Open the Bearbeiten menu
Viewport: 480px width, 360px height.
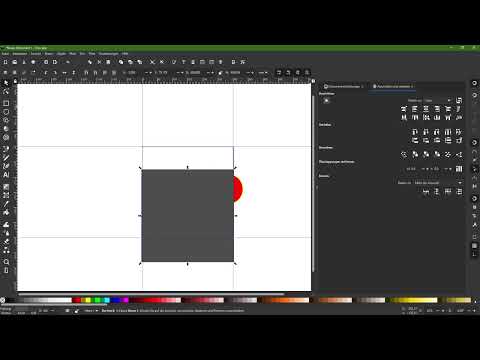coord(20,54)
